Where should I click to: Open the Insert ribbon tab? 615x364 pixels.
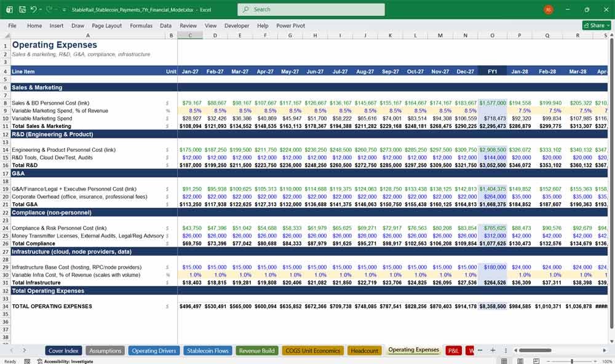point(57,25)
